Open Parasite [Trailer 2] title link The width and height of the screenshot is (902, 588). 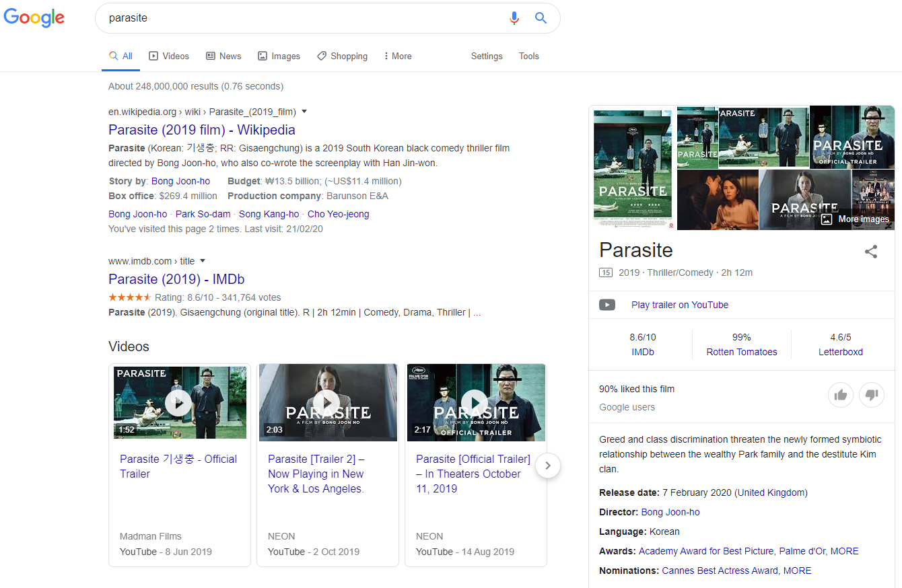coord(316,474)
